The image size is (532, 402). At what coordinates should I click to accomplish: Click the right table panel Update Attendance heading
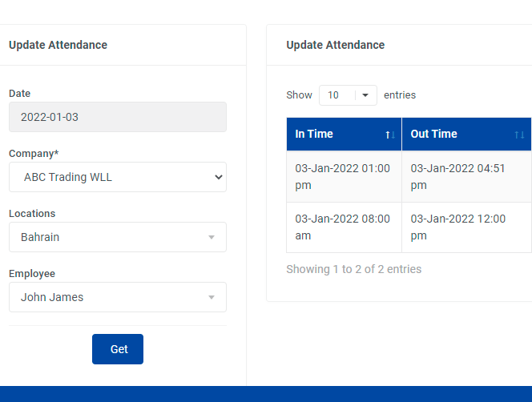[335, 45]
